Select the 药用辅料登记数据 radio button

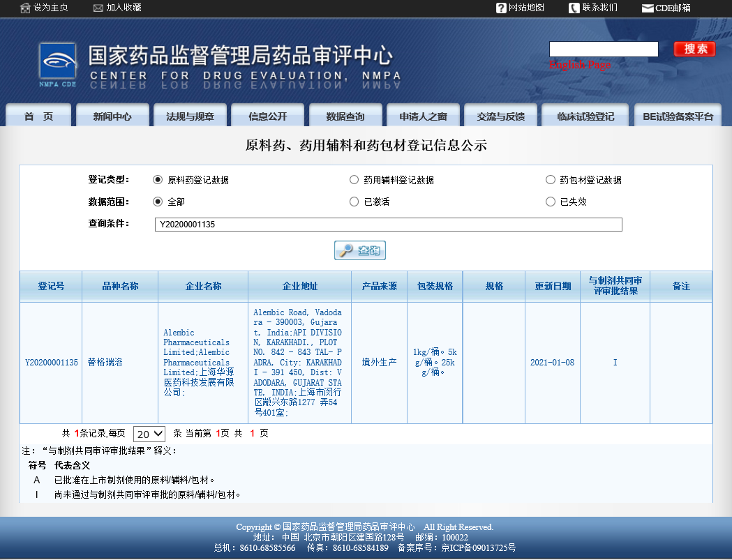(354, 179)
